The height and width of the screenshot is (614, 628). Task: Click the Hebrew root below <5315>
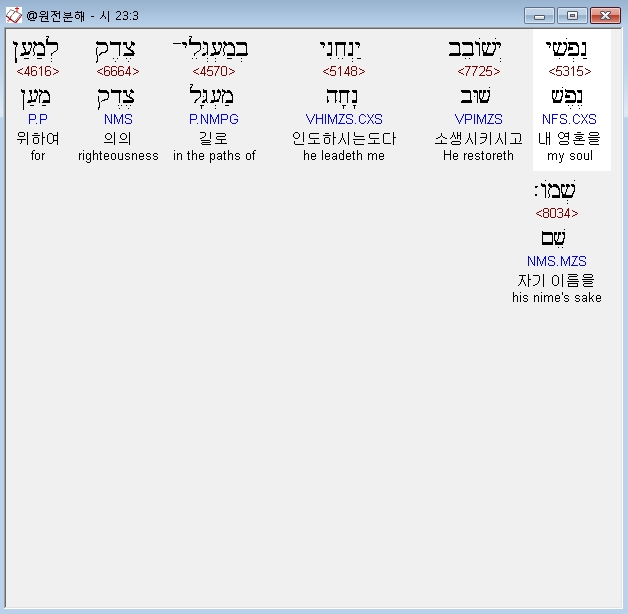(x=567, y=97)
